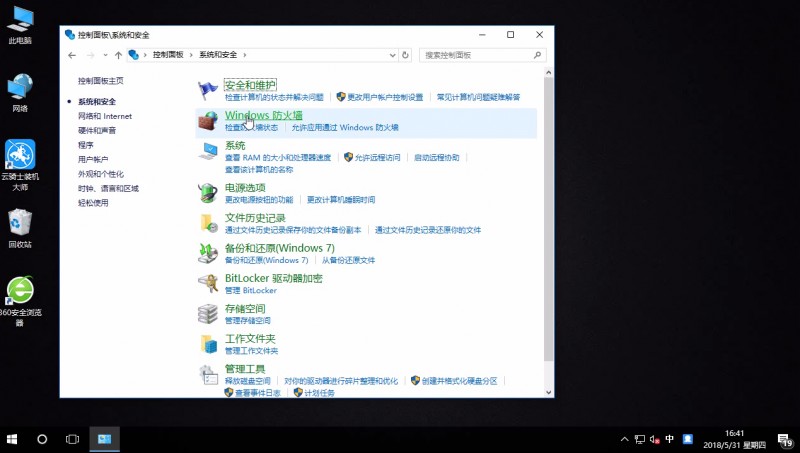Image resolution: width=800 pixels, height=453 pixels.
Task: Open the Security and Maintenance flag icon
Action: [x=208, y=90]
